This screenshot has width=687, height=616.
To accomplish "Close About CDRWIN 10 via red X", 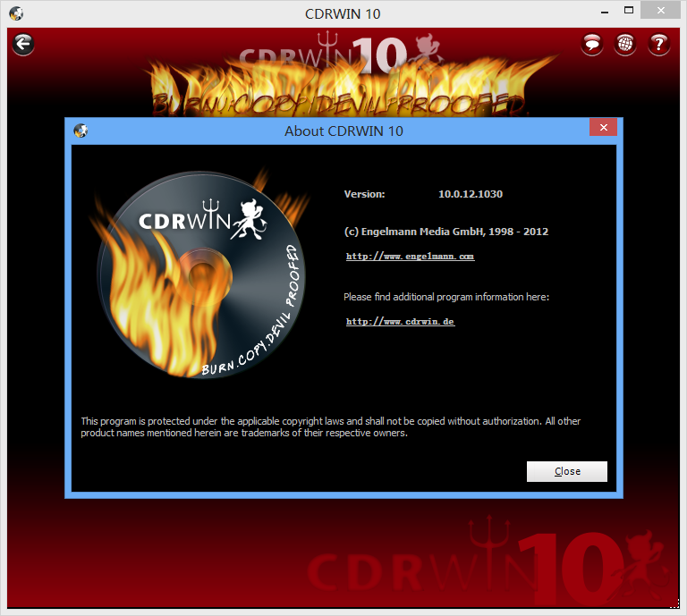I will pos(603,127).
